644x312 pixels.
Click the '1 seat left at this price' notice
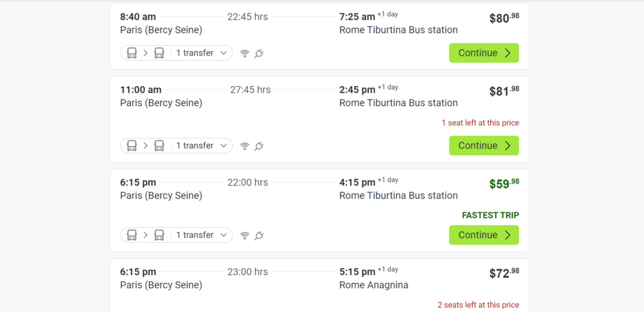480,123
